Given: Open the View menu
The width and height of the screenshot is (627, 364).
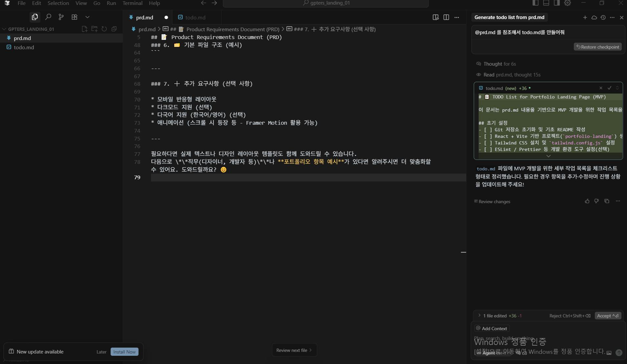Looking at the screenshot, I should tap(81, 3).
